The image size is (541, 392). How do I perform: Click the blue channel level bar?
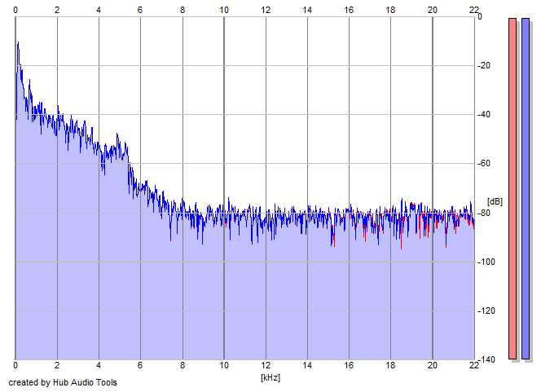[526, 189]
